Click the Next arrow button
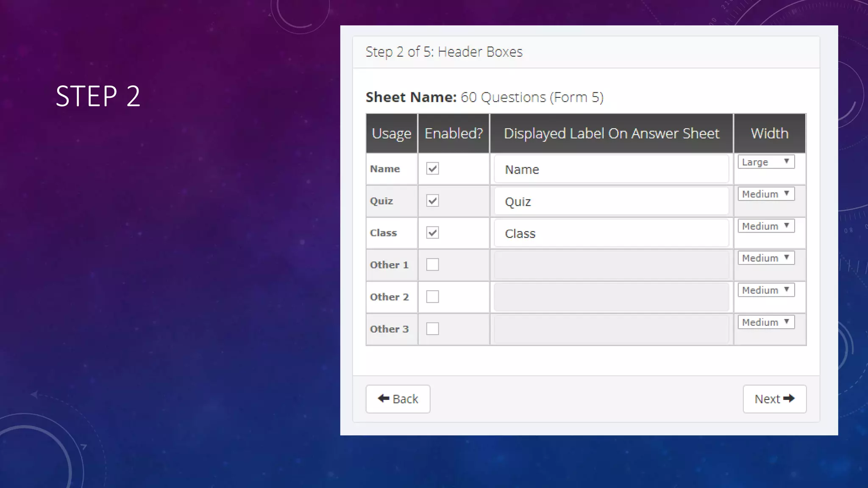Image resolution: width=868 pixels, height=488 pixels. click(774, 399)
